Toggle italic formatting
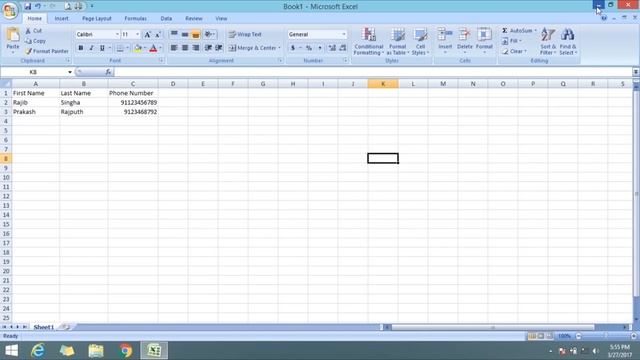This screenshot has height=360, width=640. [x=91, y=48]
